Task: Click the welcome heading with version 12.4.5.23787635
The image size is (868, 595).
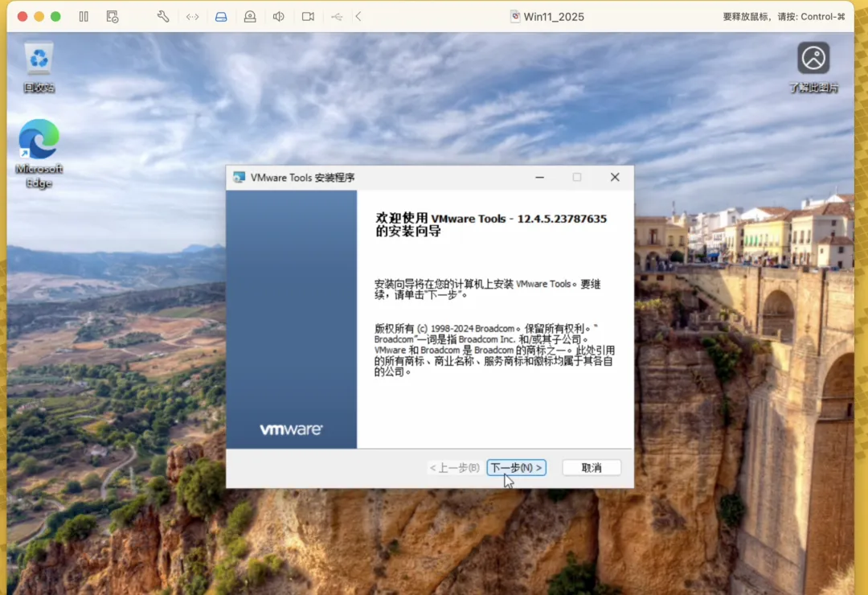Action: click(x=491, y=224)
